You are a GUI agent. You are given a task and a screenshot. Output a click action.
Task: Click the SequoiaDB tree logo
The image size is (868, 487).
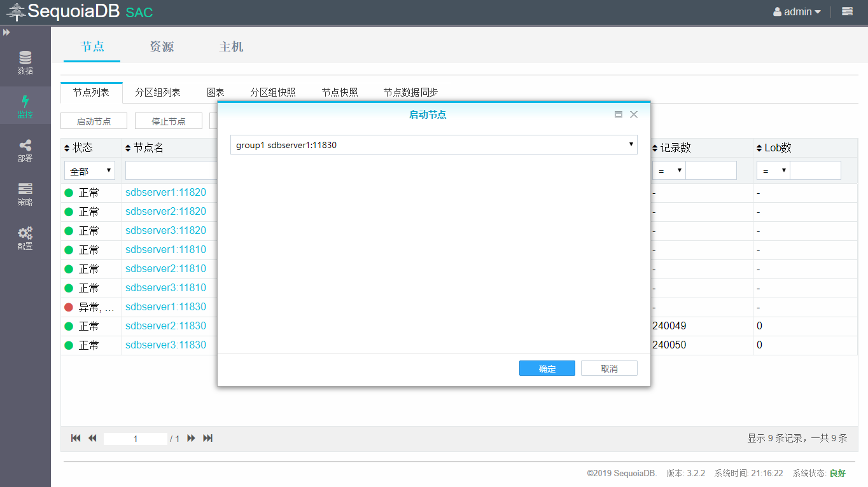pos(16,11)
